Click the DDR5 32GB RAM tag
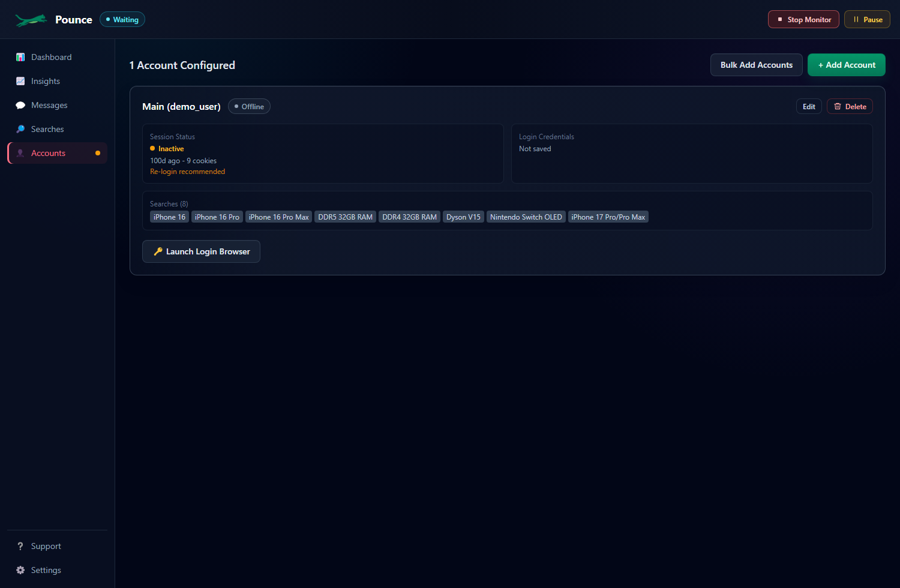The height and width of the screenshot is (588, 900). click(x=345, y=217)
